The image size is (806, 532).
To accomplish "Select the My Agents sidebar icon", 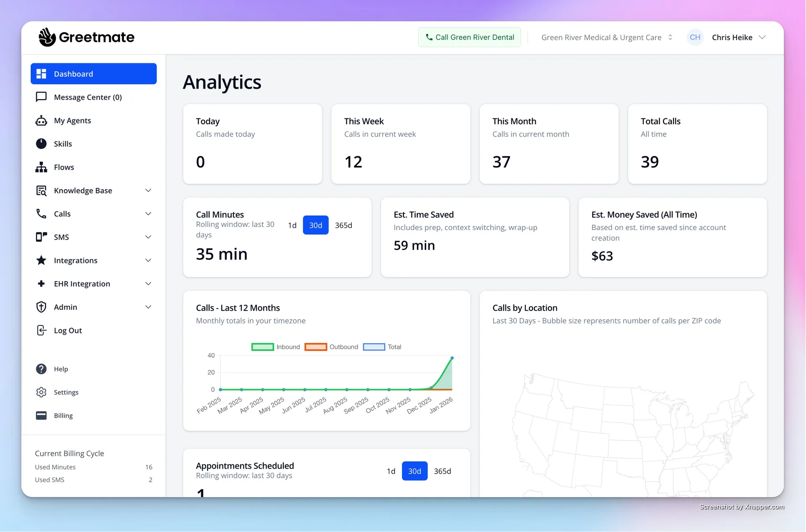I will pyautogui.click(x=41, y=121).
